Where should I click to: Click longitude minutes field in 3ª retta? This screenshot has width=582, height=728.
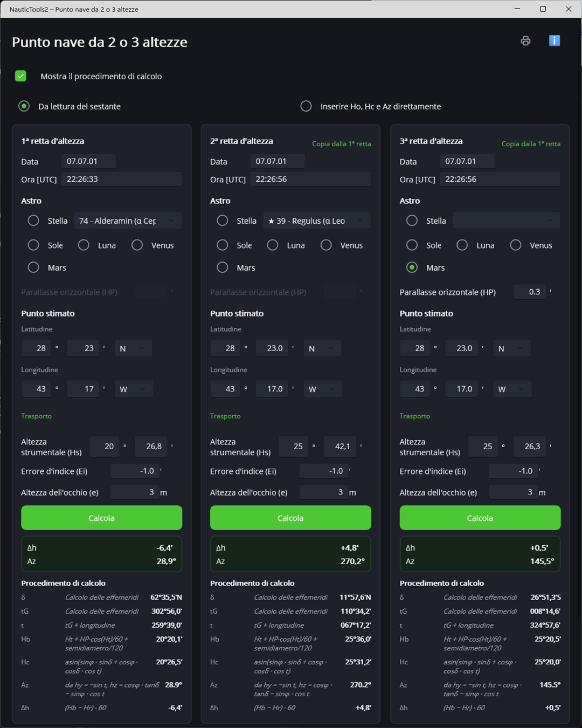click(461, 389)
